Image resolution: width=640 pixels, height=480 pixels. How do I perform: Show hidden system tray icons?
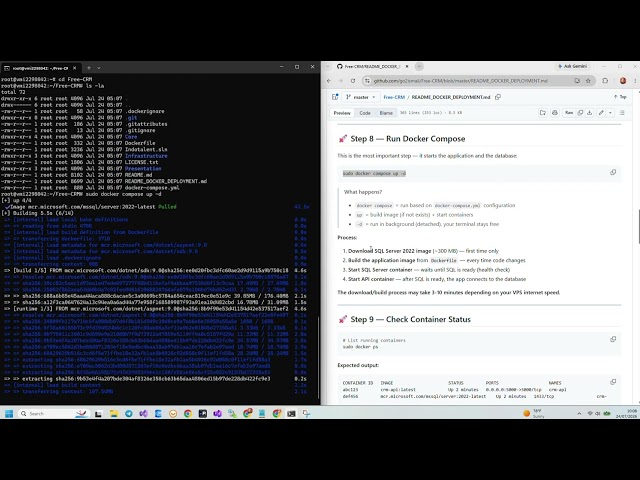[x=579, y=413]
